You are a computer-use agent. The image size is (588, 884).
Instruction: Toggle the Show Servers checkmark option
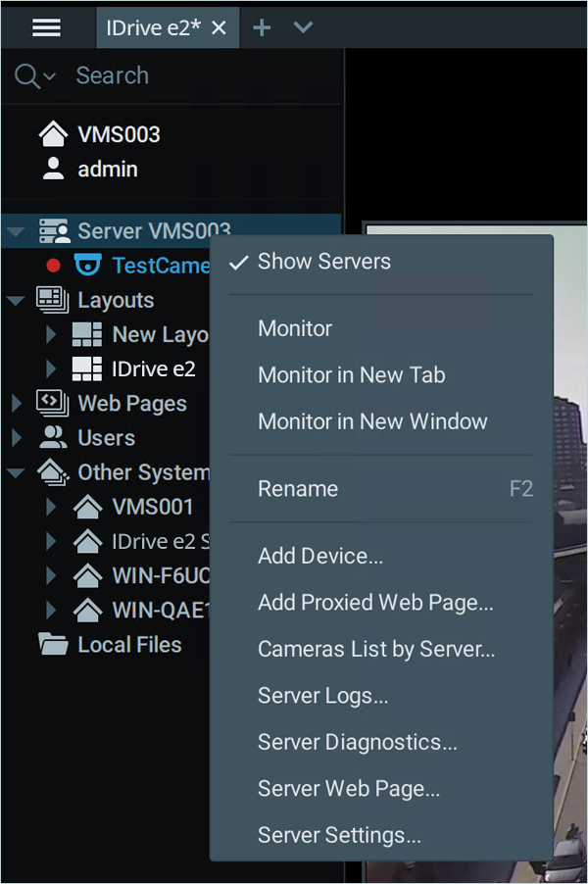pos(323,262)
